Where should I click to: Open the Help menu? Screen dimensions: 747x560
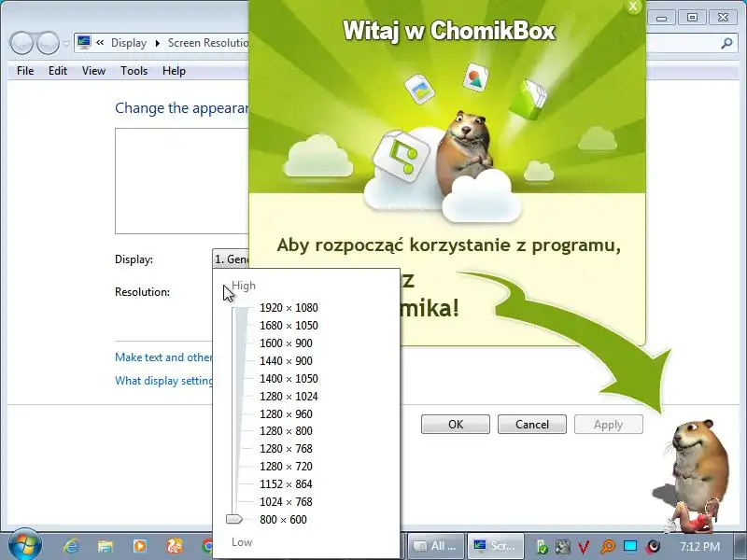pyautogui.click(x=174, y=71)
